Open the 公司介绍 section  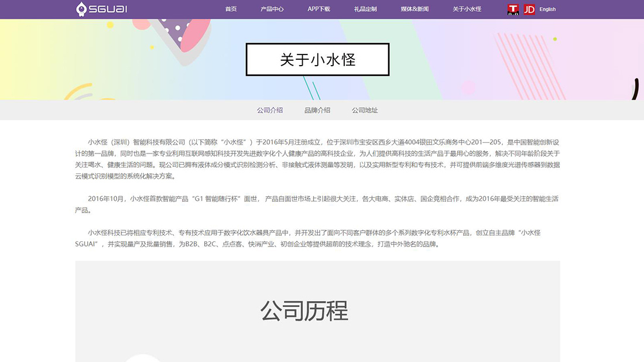[x=269, y=110]
